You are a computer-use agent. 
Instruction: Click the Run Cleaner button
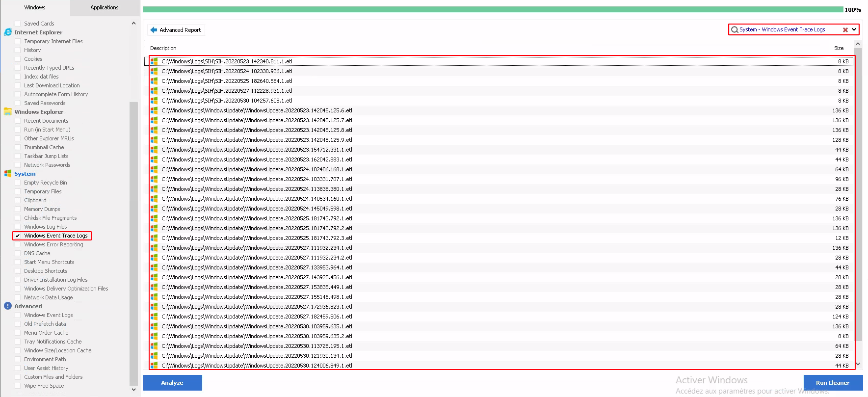coord(833,383)
